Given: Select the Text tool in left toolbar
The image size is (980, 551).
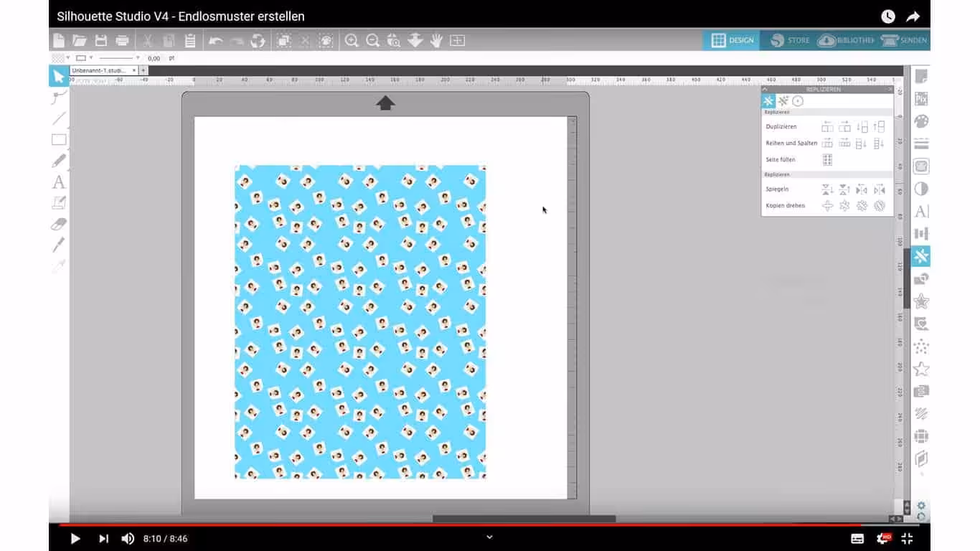Looking at the screenshot, I should click(x=59, y=182).
